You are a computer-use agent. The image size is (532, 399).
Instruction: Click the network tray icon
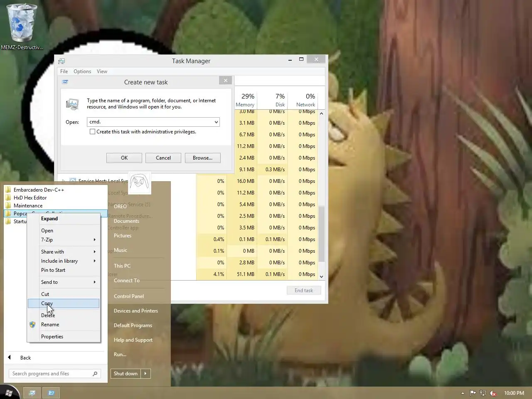tap(483, 393)
